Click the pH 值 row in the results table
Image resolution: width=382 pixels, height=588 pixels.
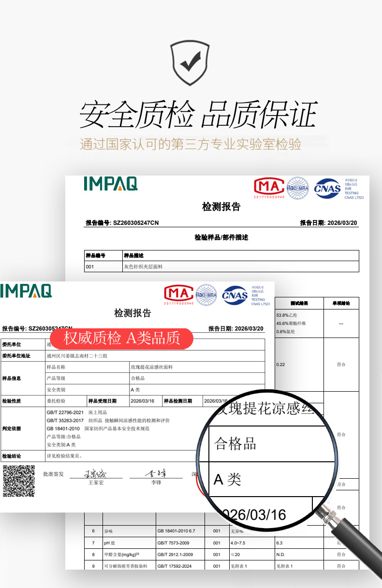point(111,543)
